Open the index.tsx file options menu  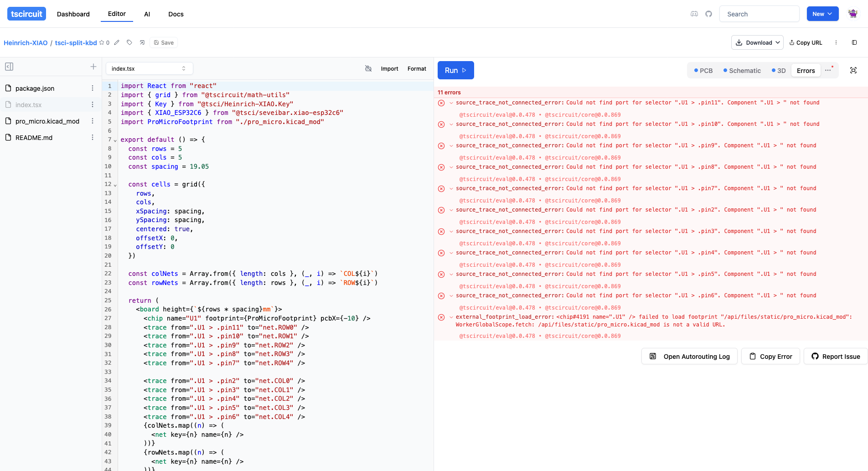click(93, 104)
